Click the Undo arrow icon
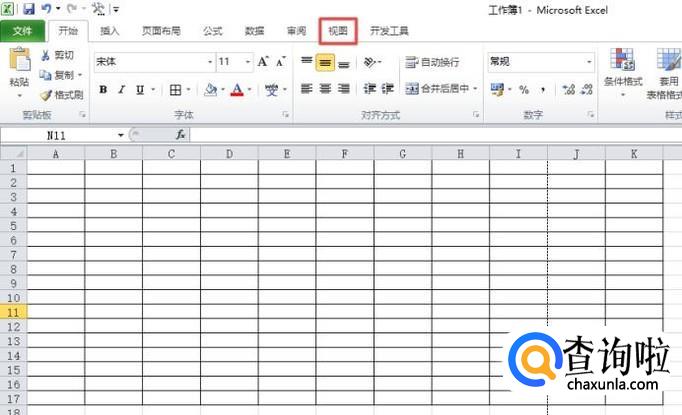 tap(46, 9)
